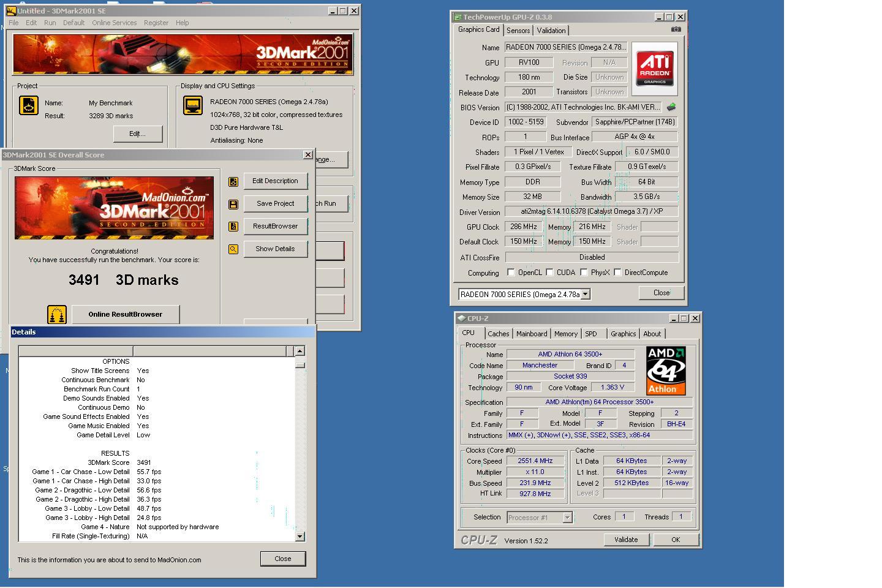Open the GPU selection dropdown in GPU-Z
The height and width of the screenshot is (588, 882).
point(586,295)
